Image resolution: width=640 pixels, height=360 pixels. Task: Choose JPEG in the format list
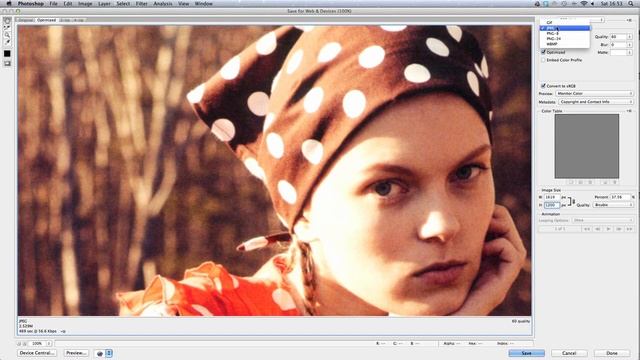[x=565, y=28]
